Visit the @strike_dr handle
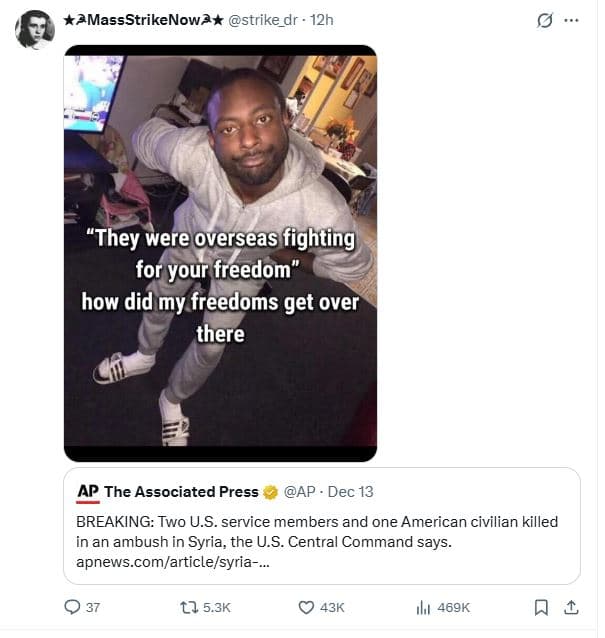605x638 pixels. pos(265,21)
